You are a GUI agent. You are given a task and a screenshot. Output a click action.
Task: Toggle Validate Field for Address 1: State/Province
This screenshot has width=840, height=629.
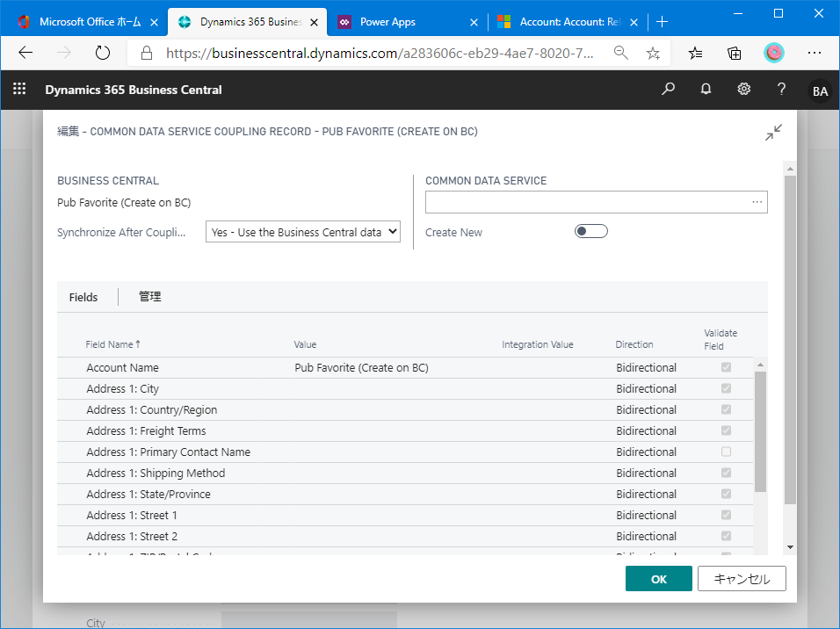coord(726,494)
